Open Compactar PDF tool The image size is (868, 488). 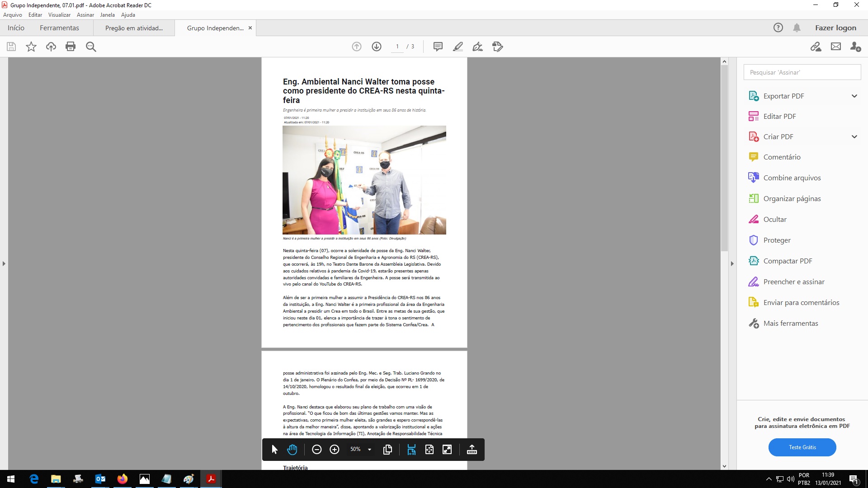click(x=788, y=261)
